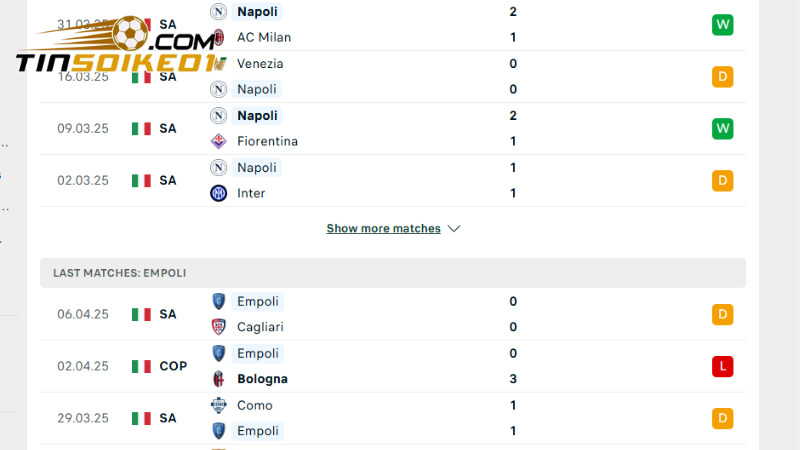Image resolution: width=800 pixels, height=450 pixels.
Task: Click the Como club crest icon
Action: coord(218,405)
